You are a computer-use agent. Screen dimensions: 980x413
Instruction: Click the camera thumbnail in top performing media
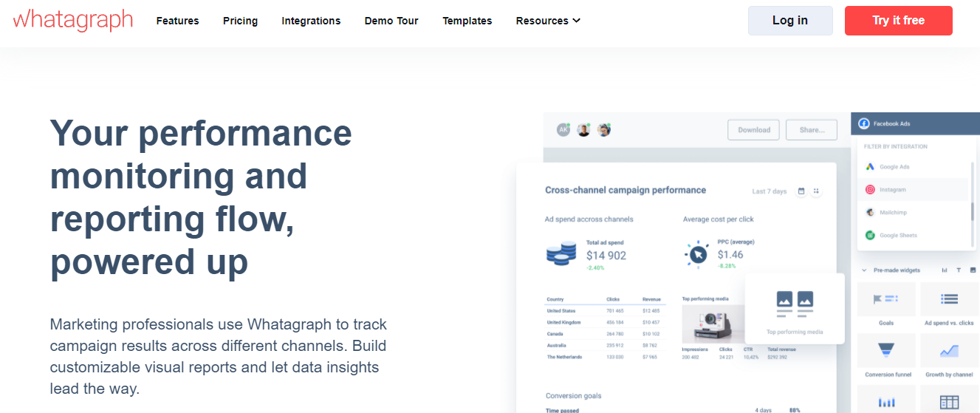[x=707, y=323]
